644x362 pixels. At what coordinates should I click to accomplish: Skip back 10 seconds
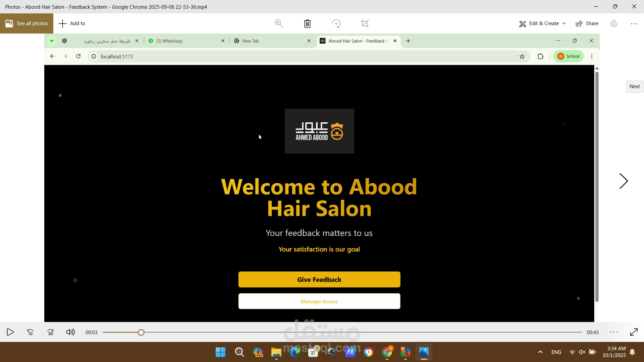(30, 332)
